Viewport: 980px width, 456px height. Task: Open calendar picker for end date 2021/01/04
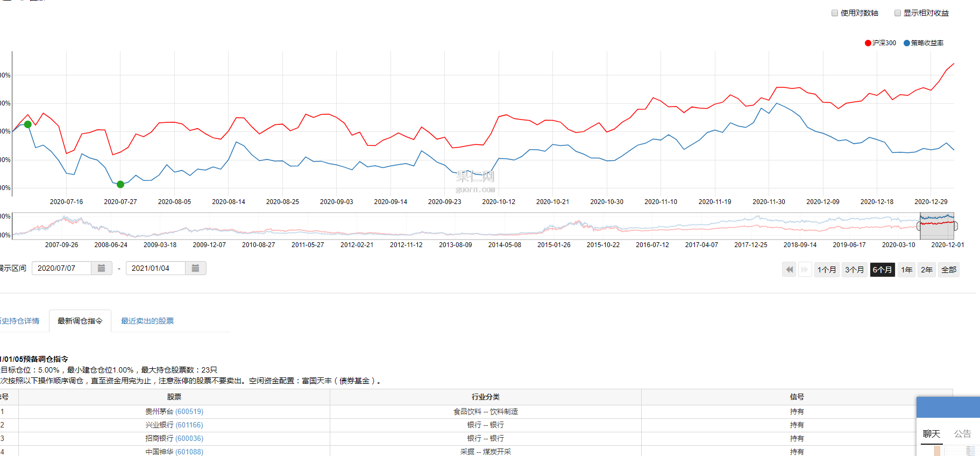pyautogui.click(x=195, y=268)
